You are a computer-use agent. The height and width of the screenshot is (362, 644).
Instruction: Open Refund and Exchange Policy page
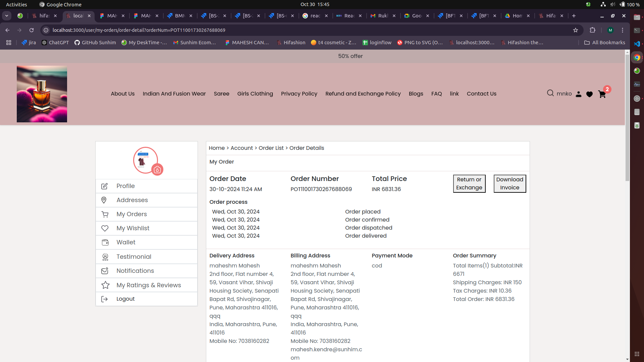click(363, 94)
